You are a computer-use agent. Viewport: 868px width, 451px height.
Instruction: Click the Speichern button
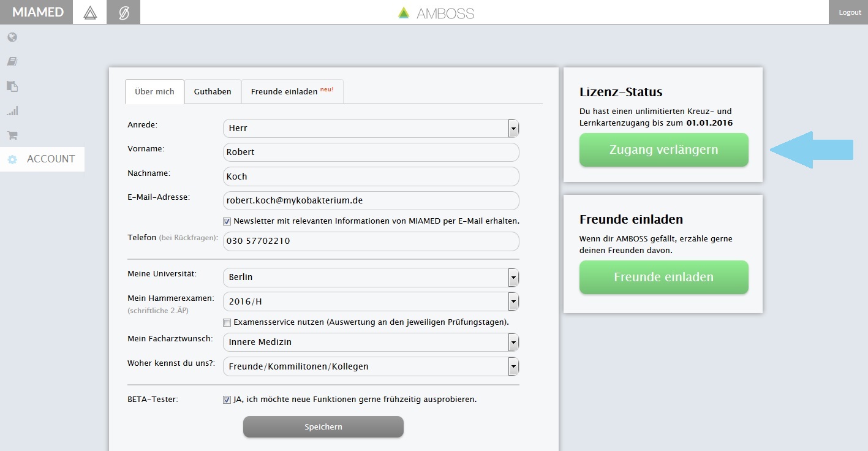coord(323,426)
